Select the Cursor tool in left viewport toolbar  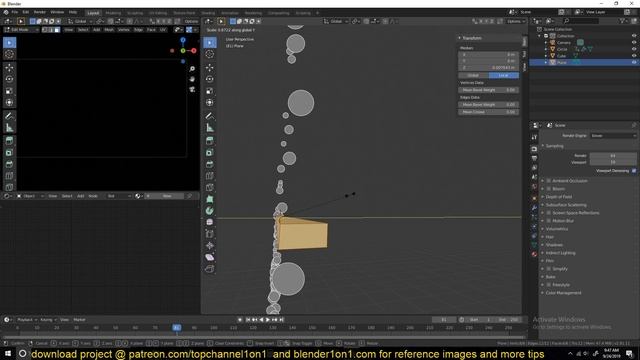pos(9,54)
